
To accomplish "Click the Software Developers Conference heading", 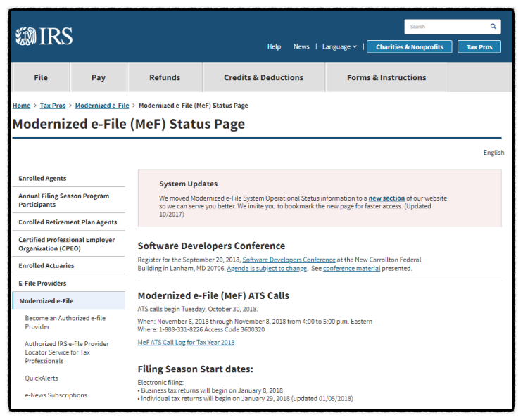I will (211, 246).
